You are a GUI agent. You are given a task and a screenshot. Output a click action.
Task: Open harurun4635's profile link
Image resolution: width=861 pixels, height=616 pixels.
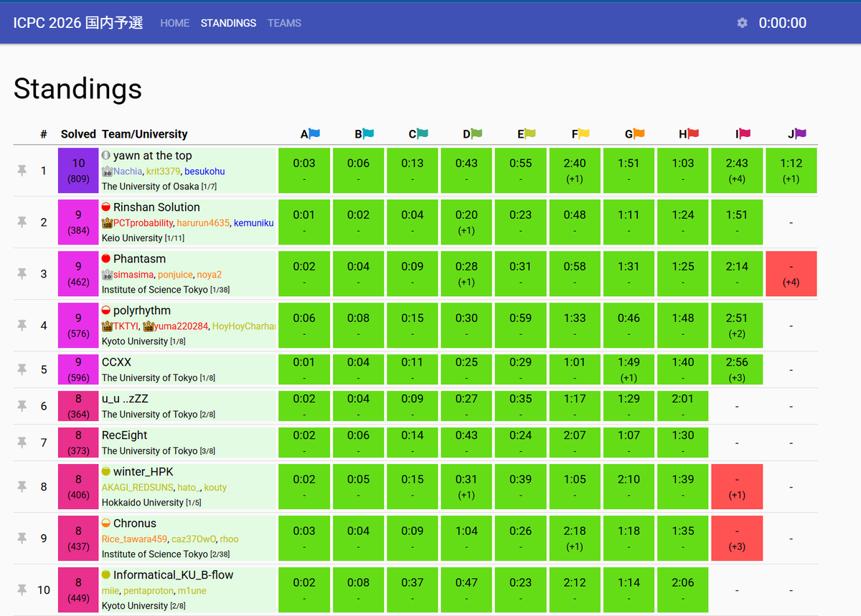[203, 223]
